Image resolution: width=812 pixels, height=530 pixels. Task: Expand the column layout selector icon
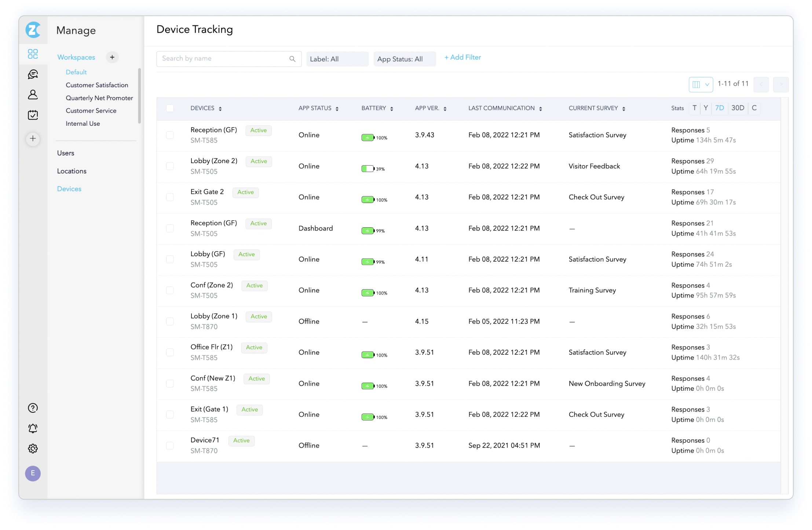tap(701, 84)
